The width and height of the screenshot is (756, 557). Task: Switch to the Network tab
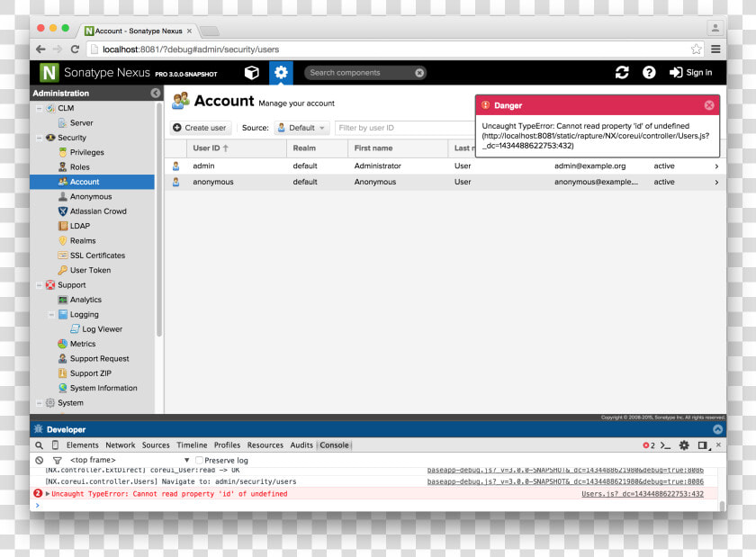click(121, 445)
